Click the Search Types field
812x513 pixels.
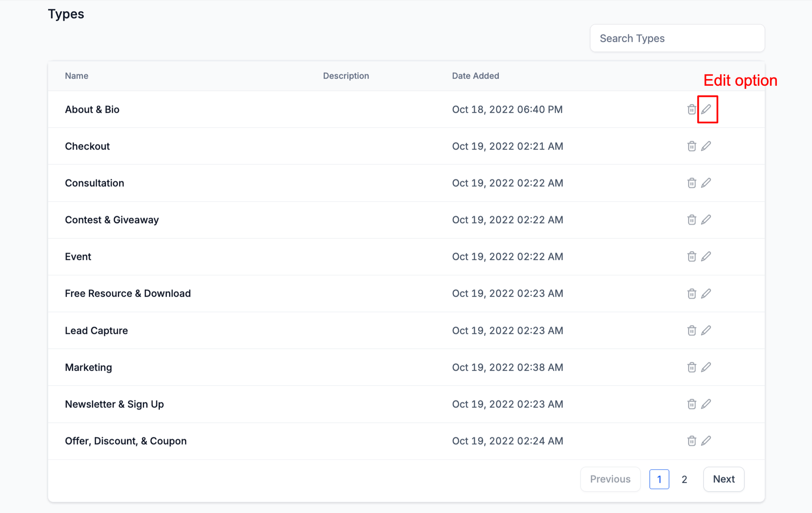677,39
